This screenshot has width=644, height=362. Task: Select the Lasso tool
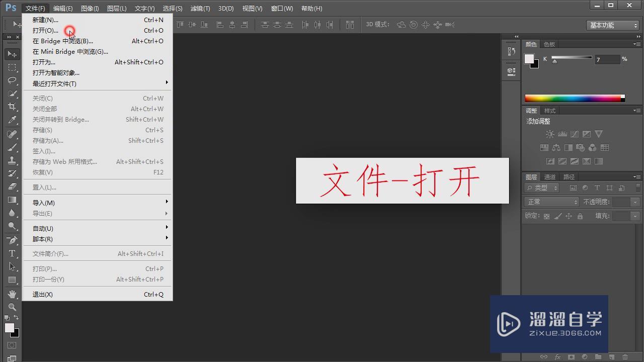point(12,80)
